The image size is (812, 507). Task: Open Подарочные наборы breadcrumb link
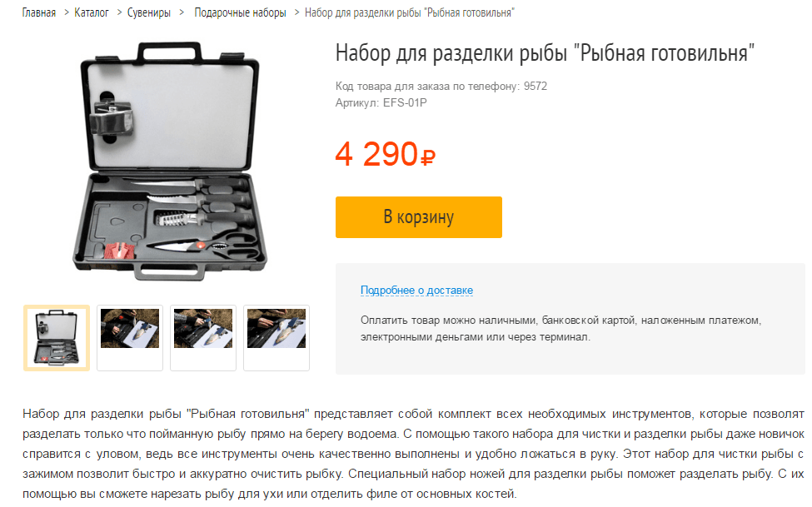tap(241, 12)
